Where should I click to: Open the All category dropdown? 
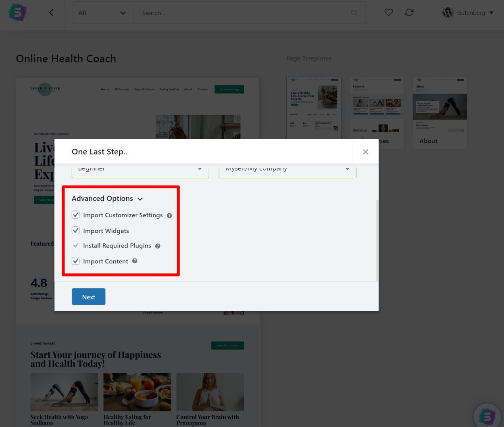click(102, 13)
